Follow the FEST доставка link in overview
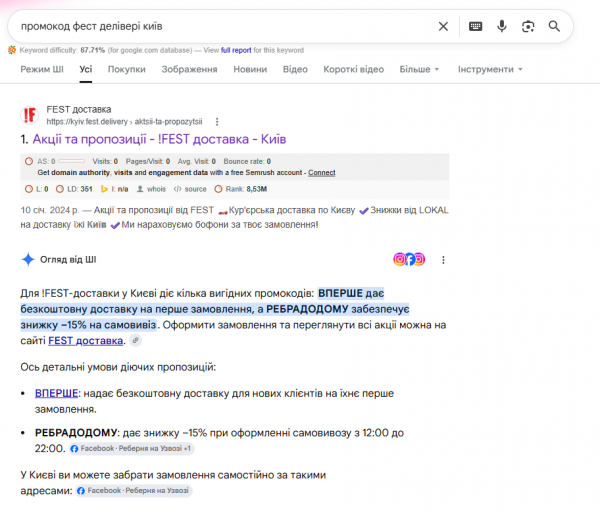Image resolution: width=600 pixels, height=512 pixels. tap(86, 341)
